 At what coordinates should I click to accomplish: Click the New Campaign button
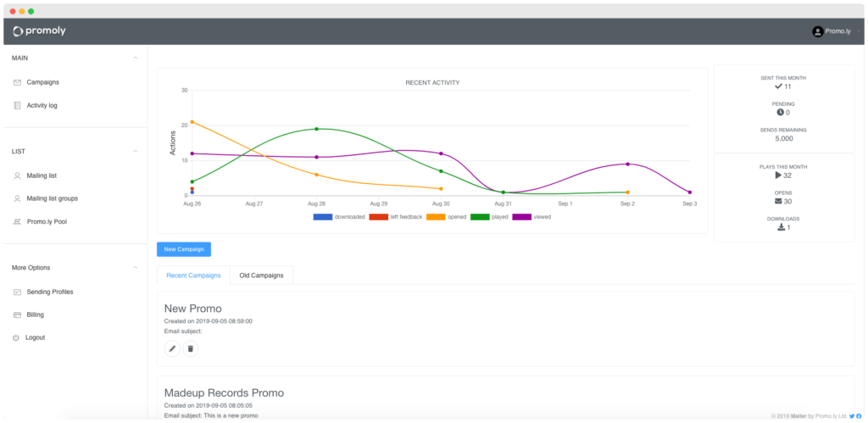pyautogui.click(x=184, y=249)
